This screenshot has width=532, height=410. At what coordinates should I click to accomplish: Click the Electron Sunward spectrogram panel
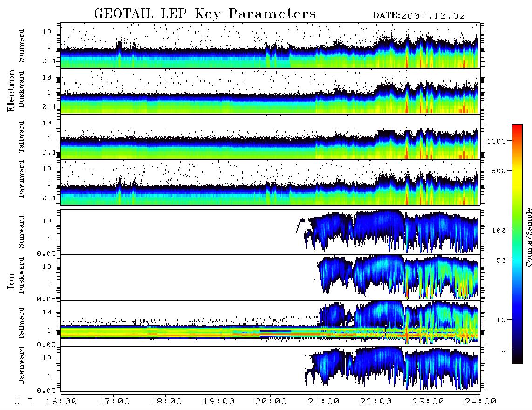coord(270,46)
